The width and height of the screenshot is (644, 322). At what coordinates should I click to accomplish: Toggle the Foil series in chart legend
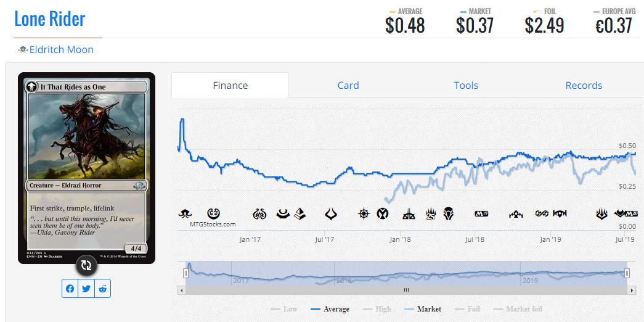(x=468, y=309)
